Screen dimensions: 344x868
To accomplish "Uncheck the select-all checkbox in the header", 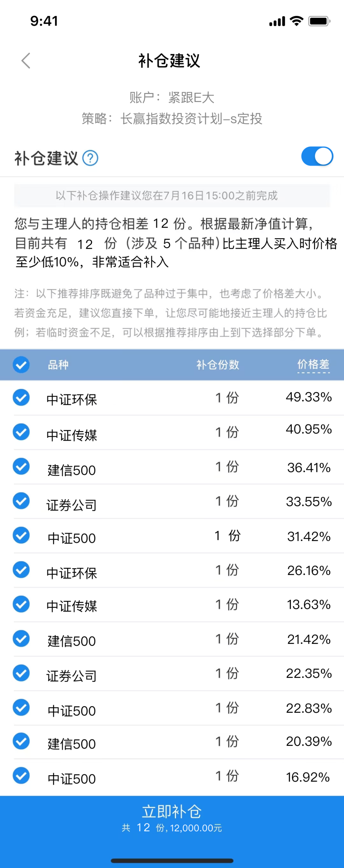I will 21,364.
